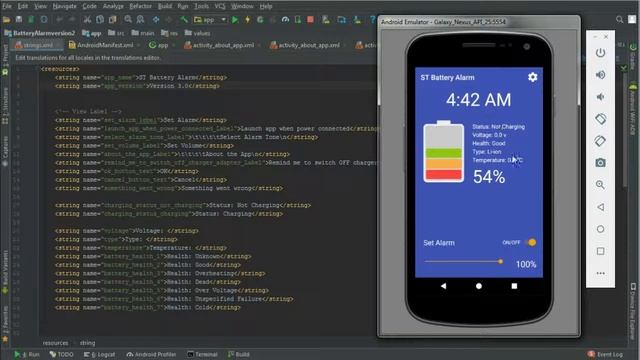The height and width of the screenshot is (360, 640).
Task: Click the emulator side panel Overview square
Action: point(600,251)
